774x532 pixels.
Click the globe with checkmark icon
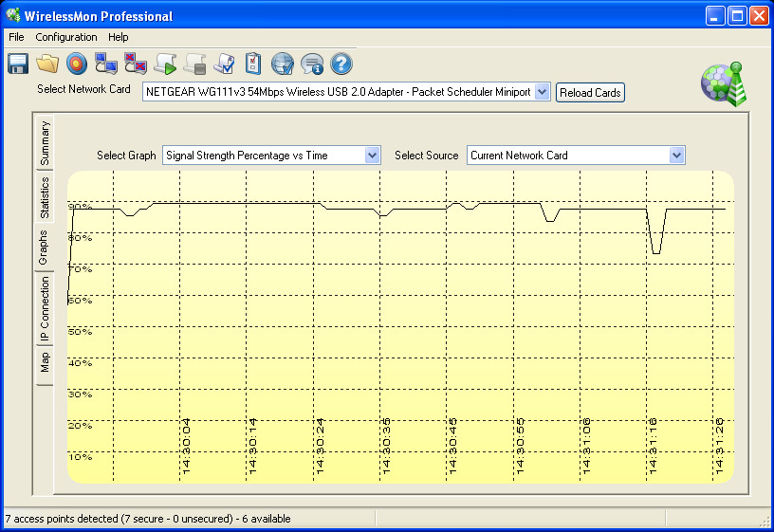coord(283,64)
